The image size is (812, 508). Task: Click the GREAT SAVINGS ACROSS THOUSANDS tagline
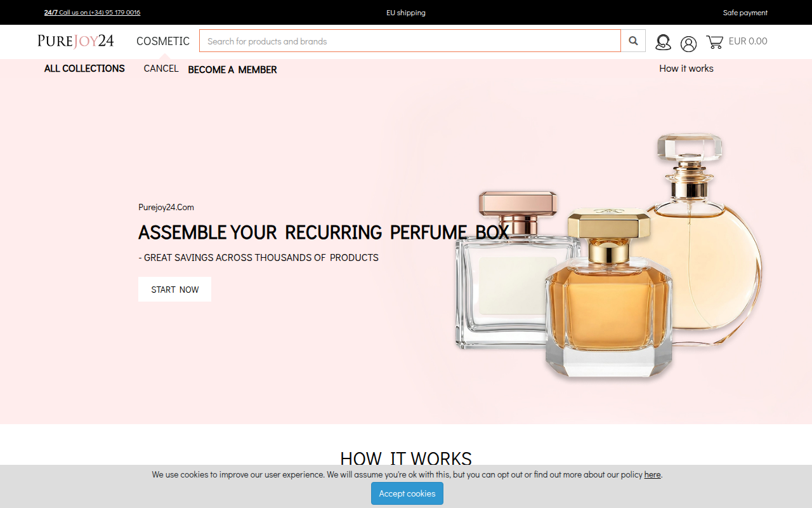click(x=258, y=258)
